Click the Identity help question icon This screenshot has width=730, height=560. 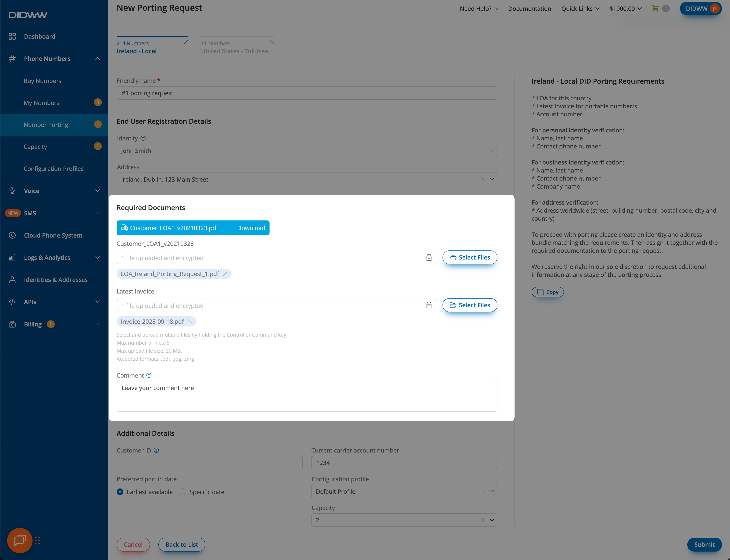(x=143, y=138)
